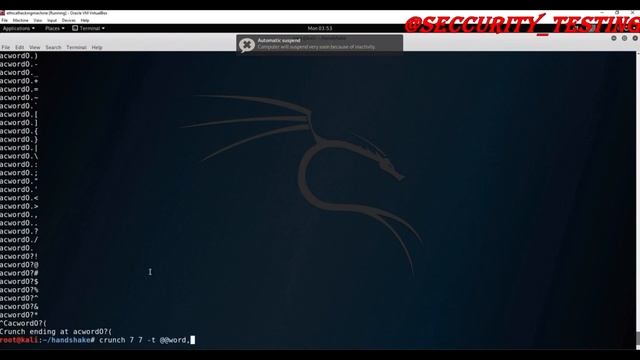The width and height of the screenshot is (640, 360).
Task: Click the terminal scrollbar thumb
Action: click(638, 339)
